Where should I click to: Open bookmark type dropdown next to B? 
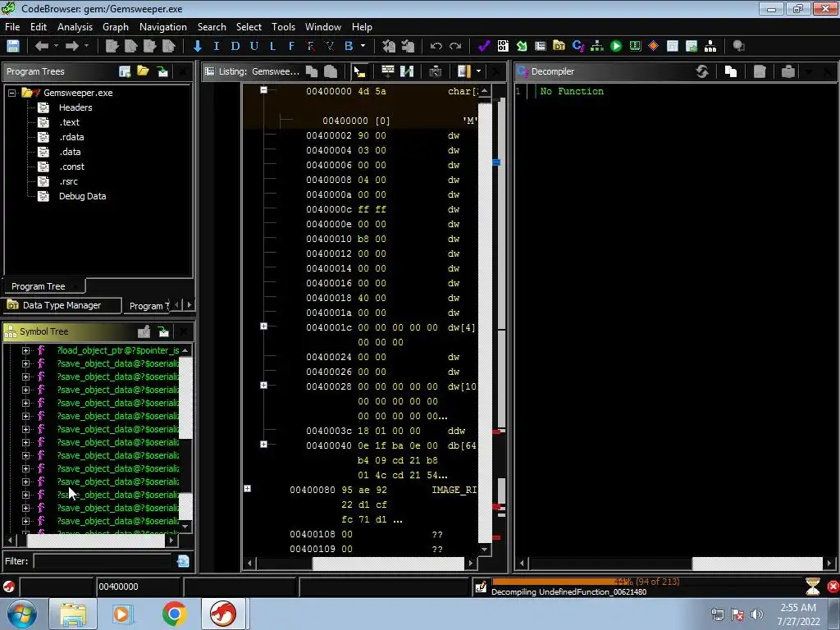[363, 46]
